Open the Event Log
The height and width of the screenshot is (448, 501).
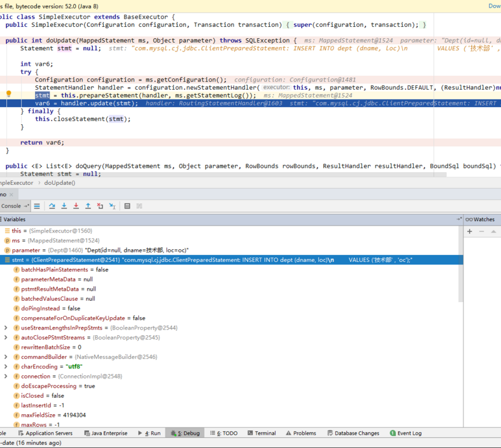(406, 433)
